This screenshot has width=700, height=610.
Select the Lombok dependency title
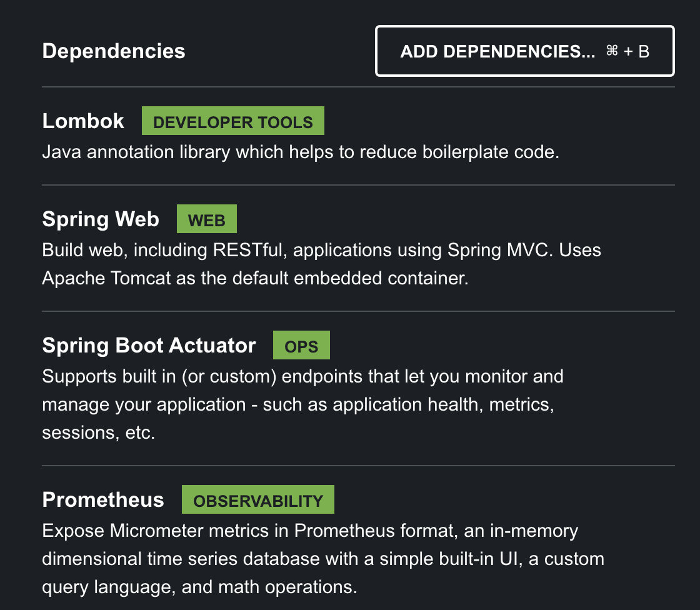[x=83, y=121]
